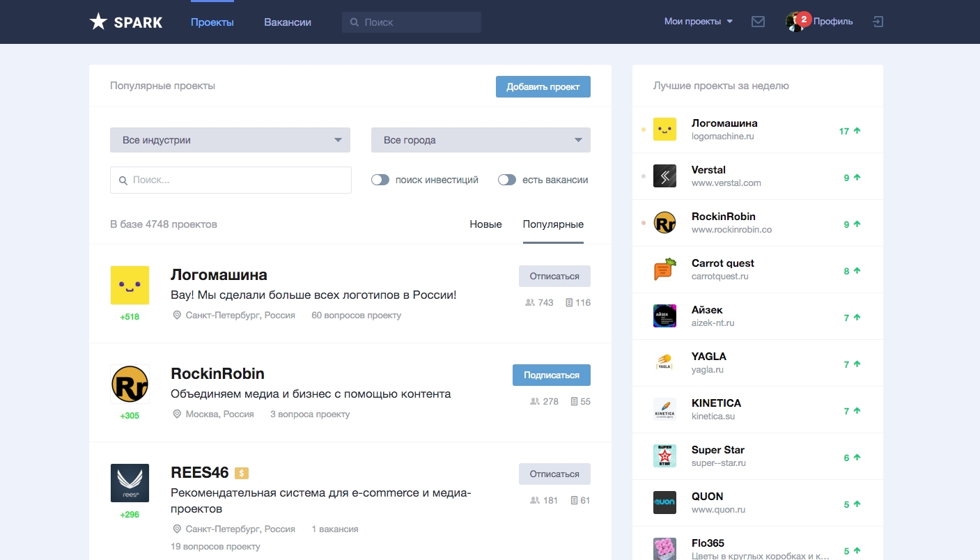The width and height of the screenshot is (980, 560).
Task: Click the Carrot quest icon in sidebar
Action: pos(664,270)
